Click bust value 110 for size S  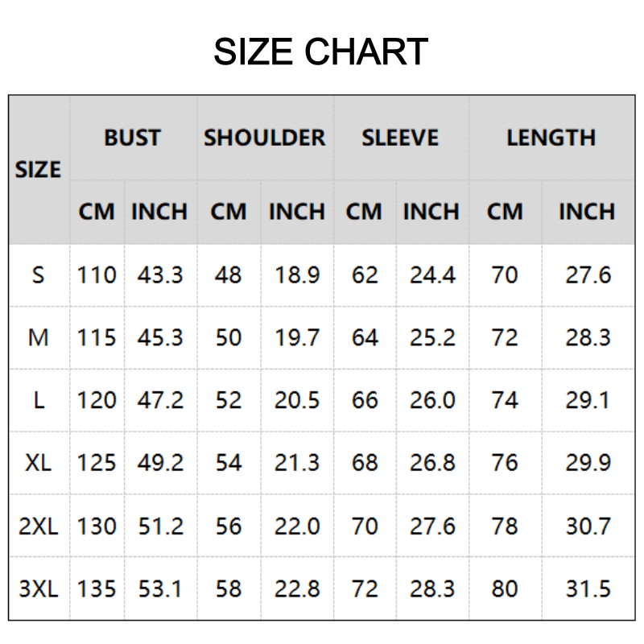tap(97, 275)
